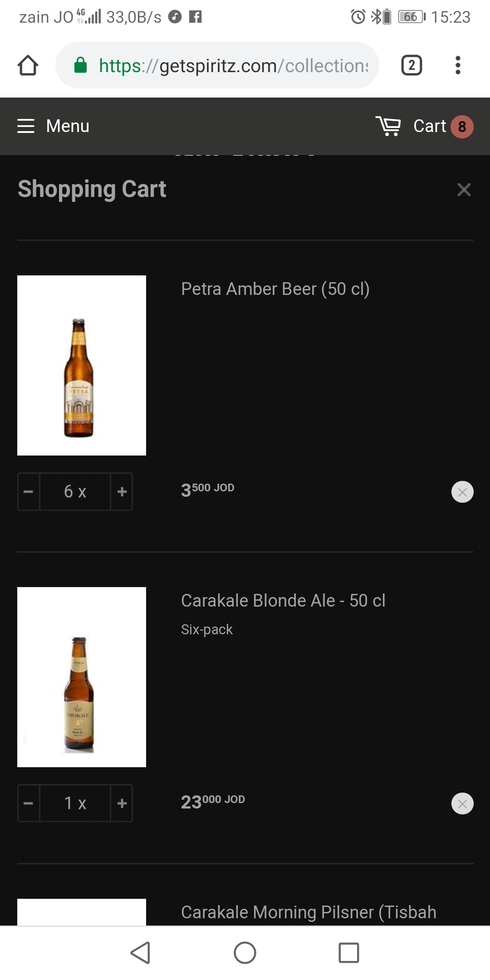Open browser three-dot overflow menu
490x980 pixels.
[458, 65]
